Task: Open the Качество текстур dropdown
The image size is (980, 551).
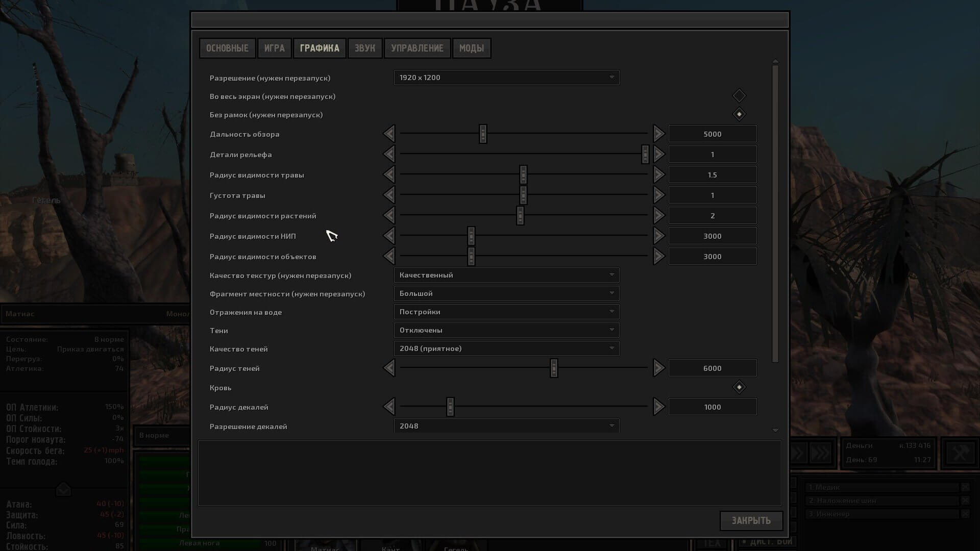Action: pos(506,275)
